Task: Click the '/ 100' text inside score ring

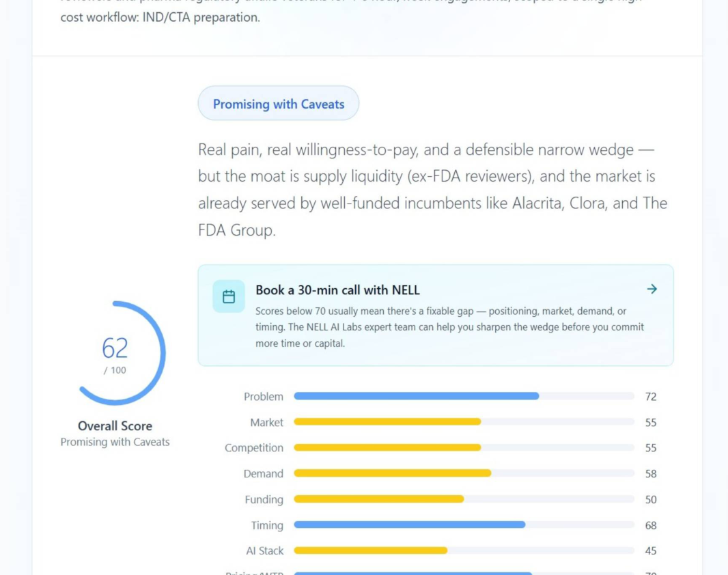Action: point(115,370)
